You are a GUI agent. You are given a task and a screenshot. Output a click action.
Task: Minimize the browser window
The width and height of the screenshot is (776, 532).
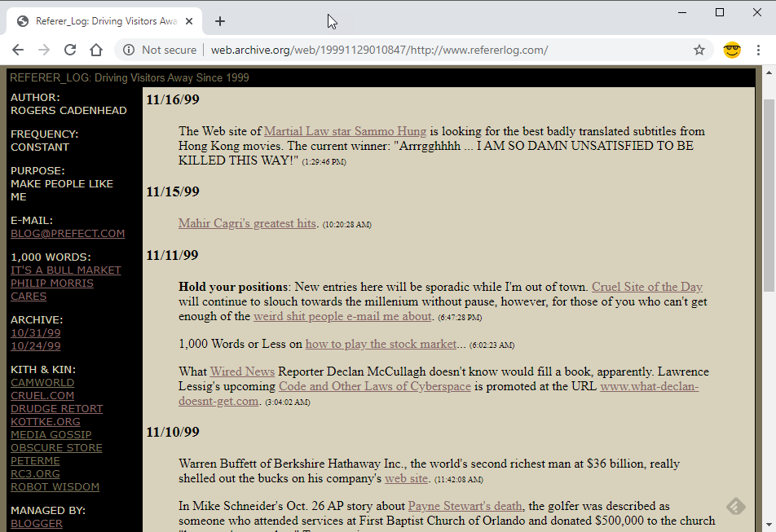point(682,12)
